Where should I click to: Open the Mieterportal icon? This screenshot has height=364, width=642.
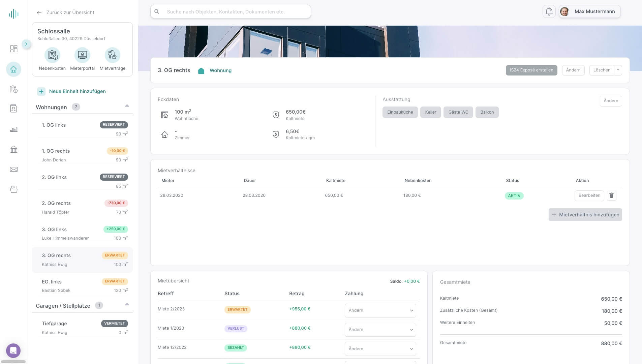[x=83, y=55]
